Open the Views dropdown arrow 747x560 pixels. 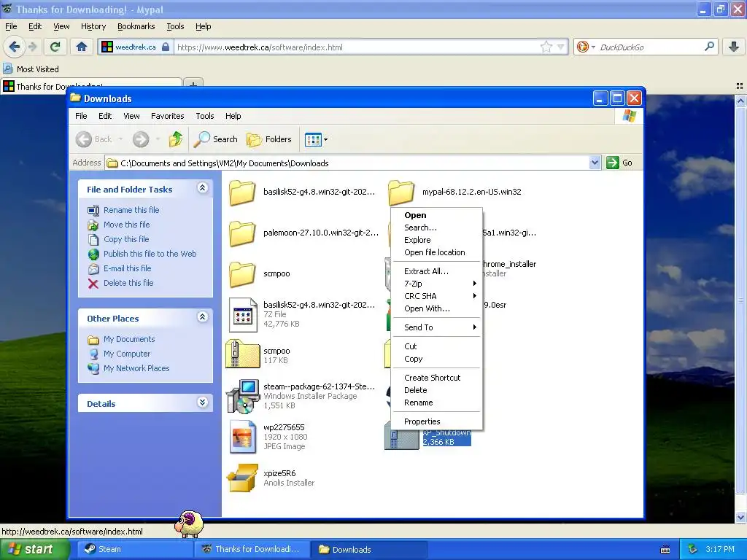click(x=326, y=139)
